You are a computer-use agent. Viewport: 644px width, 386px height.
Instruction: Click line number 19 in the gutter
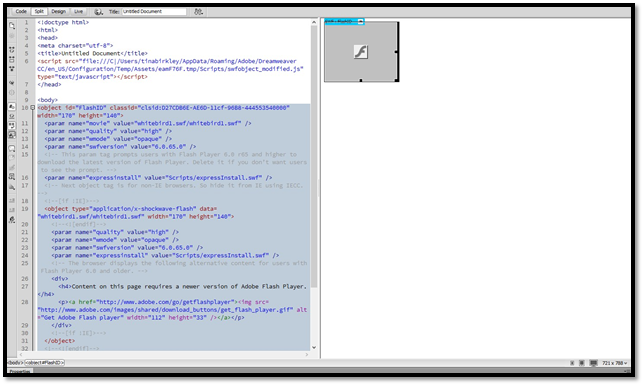(x=25, y=209)
